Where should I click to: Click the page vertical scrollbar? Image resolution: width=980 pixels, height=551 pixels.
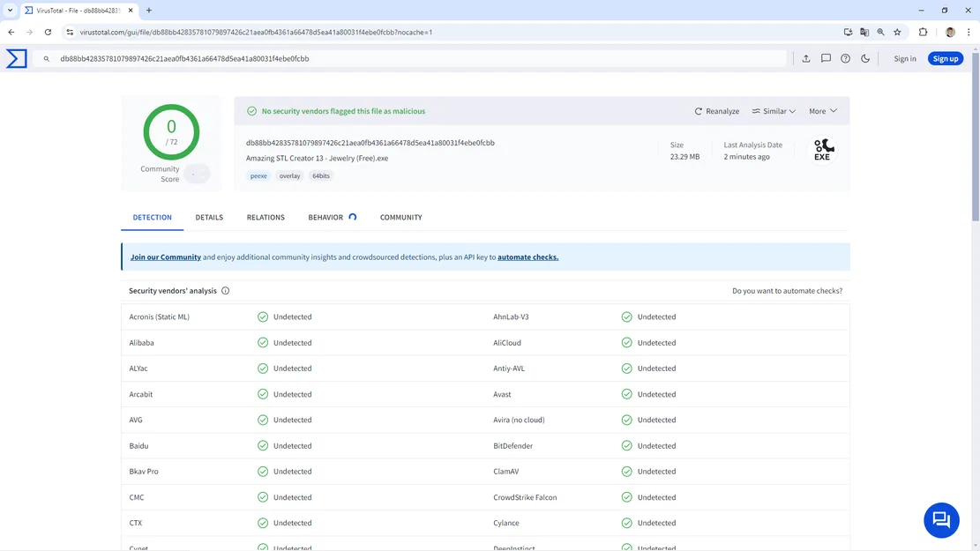point(975,138)
